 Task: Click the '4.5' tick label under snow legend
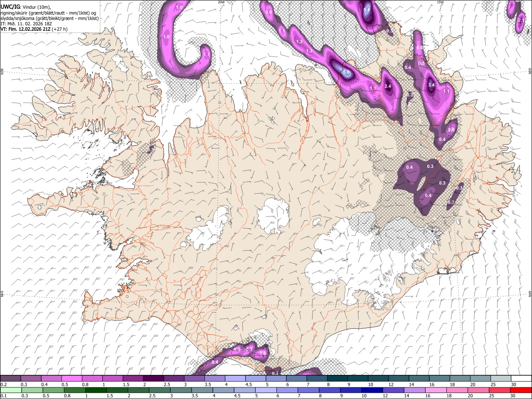point(249,384)
